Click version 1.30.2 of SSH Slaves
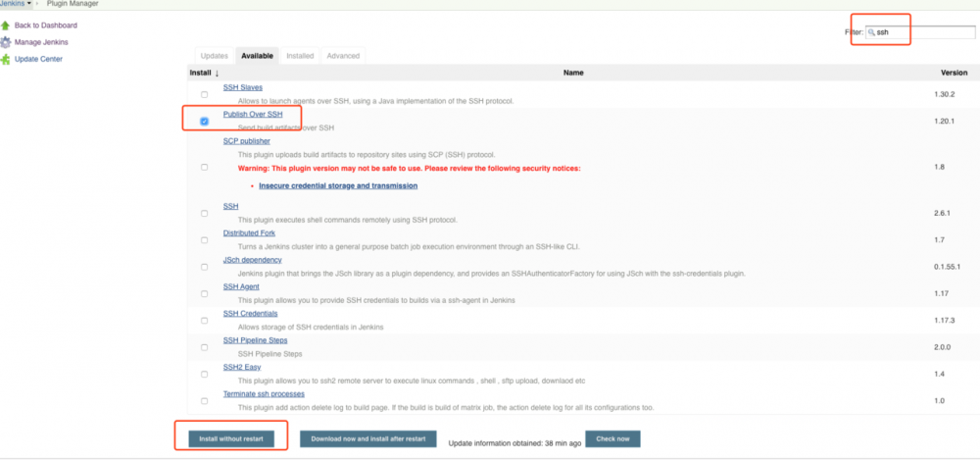980x460 pixels. pyautogui.click(x=944, y=94)
